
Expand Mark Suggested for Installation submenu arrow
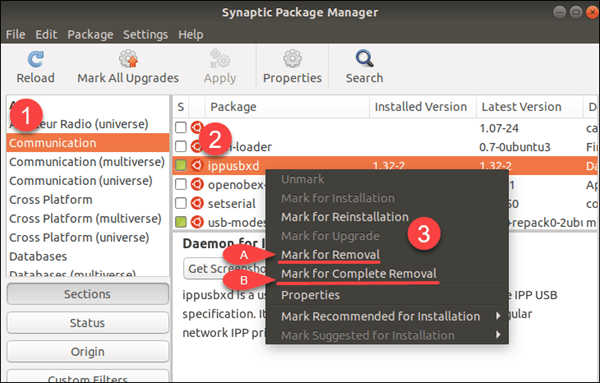click(x=498, y=335)
